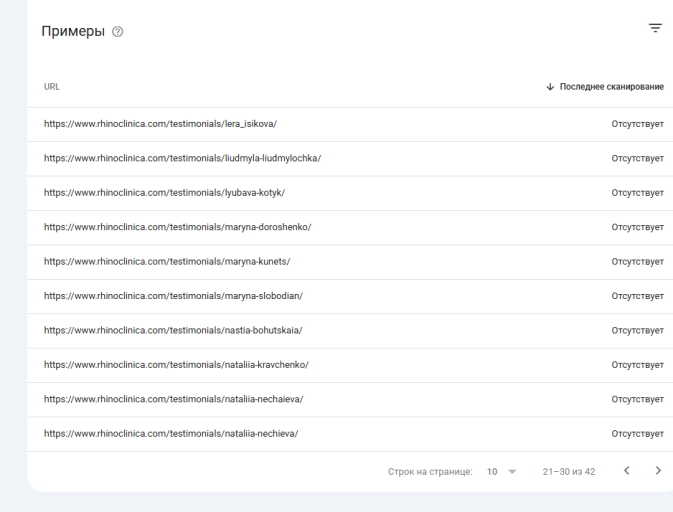This screenshot has height=512, width=673.
Task: Open the rows-per-page dropdown showing 10
Action: (501, 472)
